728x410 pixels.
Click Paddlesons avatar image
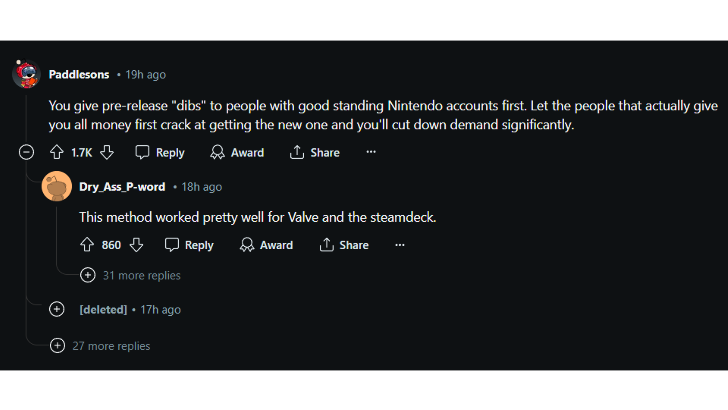click(x=27, y=74)
